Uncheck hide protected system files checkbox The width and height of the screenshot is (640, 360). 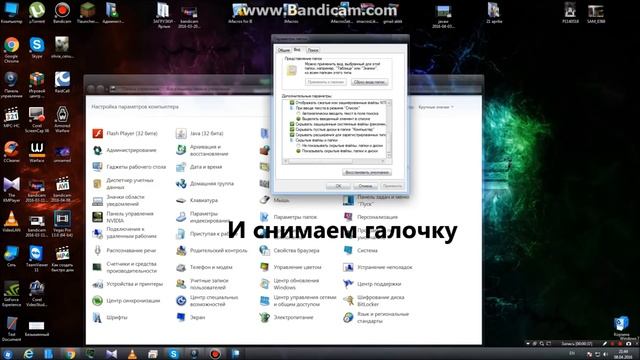click(x=292, y=124)
